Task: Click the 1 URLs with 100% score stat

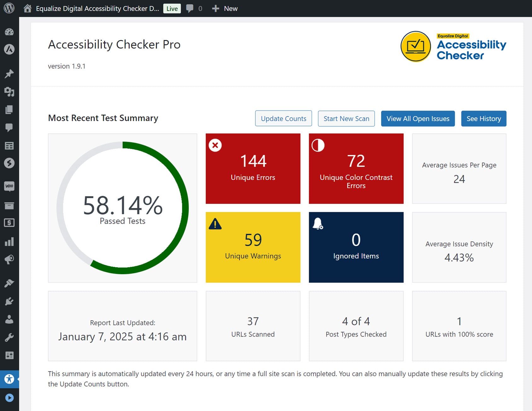Action: (459, 326)
